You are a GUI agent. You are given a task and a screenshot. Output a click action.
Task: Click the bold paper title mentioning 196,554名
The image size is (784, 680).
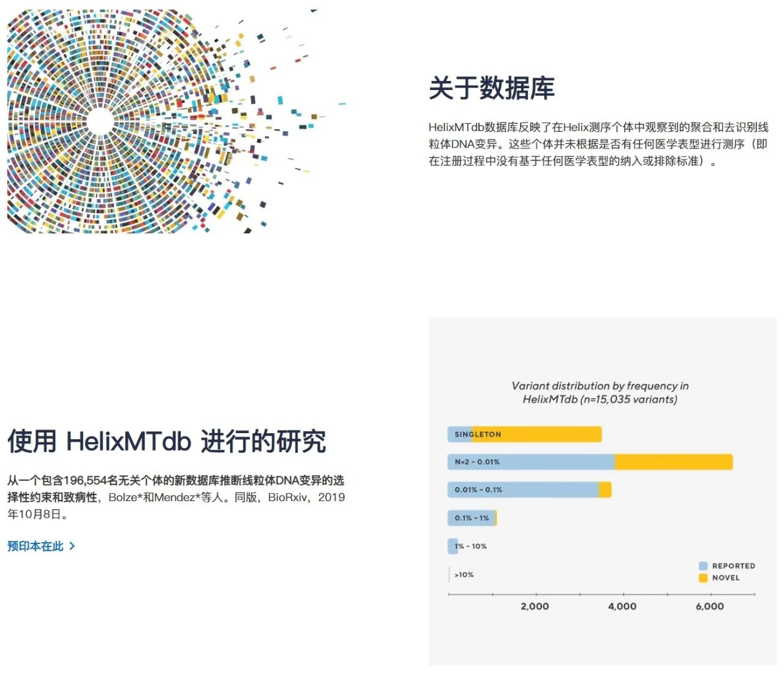[x=175, y=480]
